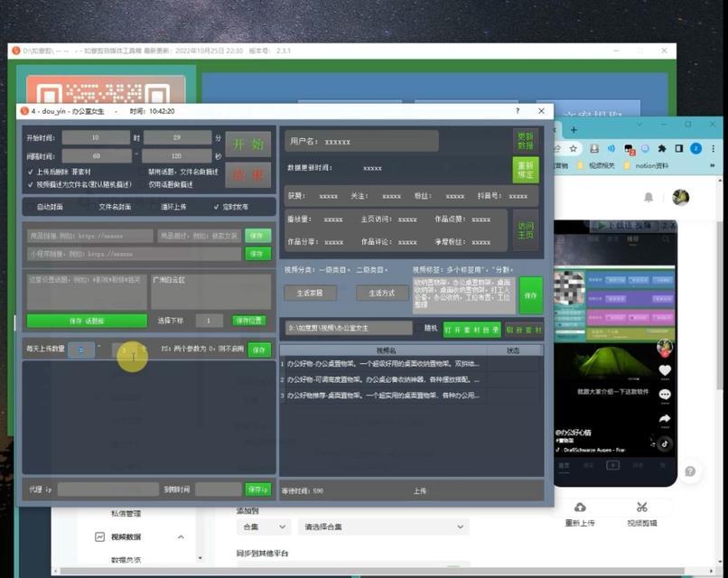The image size is (728, 578).
Task: Click the heart like icon on video preview
Action: coord(665,370)
